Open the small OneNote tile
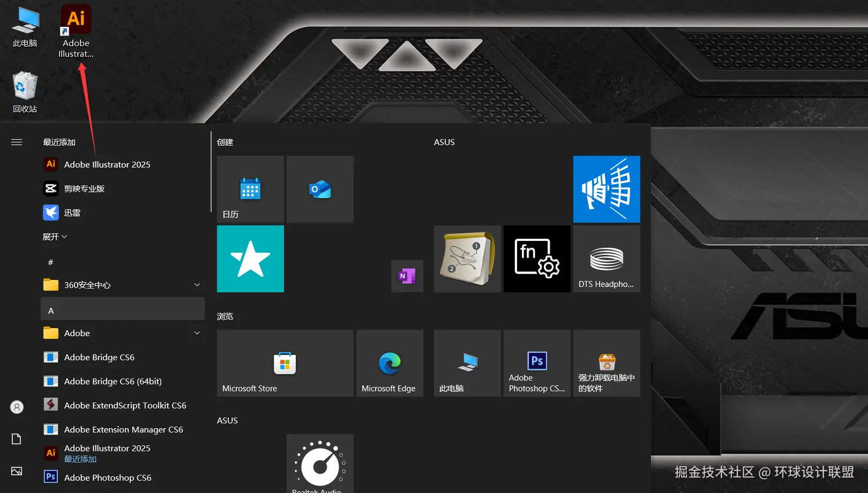Image resolution: width=868 pixels, height=493 pixels. pos(407,276)
